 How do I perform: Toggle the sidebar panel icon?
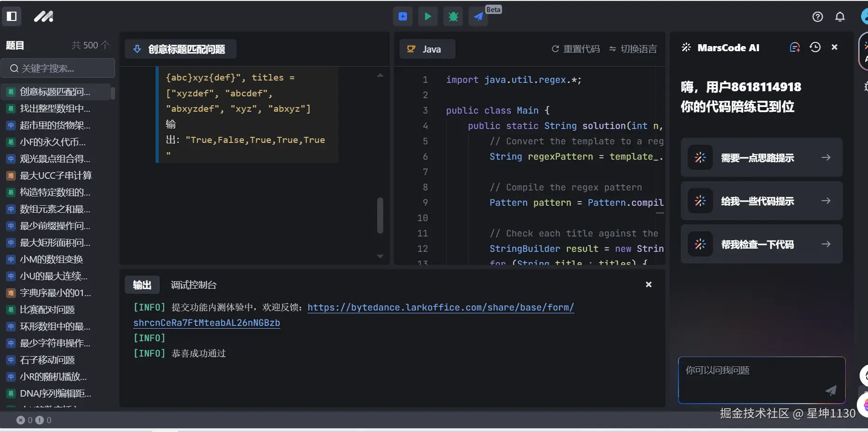[x=12, y=16]
